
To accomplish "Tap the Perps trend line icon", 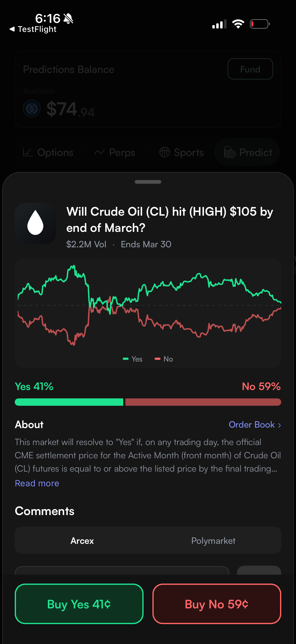I will (99, 152).
